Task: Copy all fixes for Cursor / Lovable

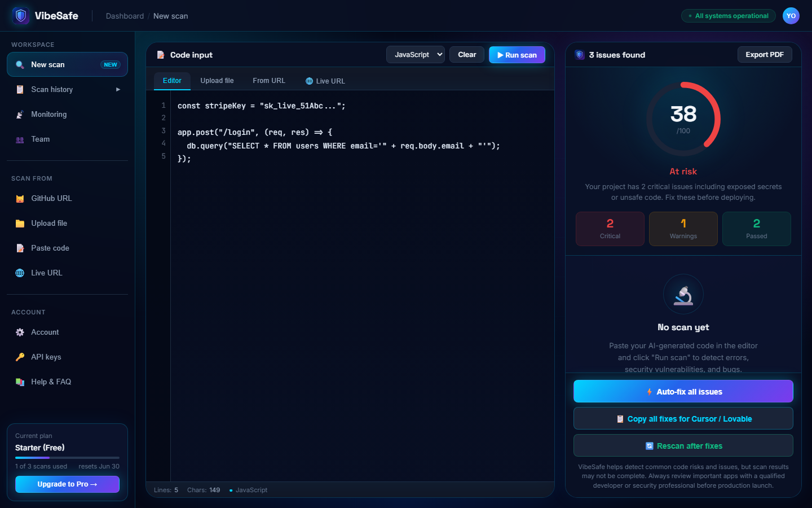Action: point(683,418)
